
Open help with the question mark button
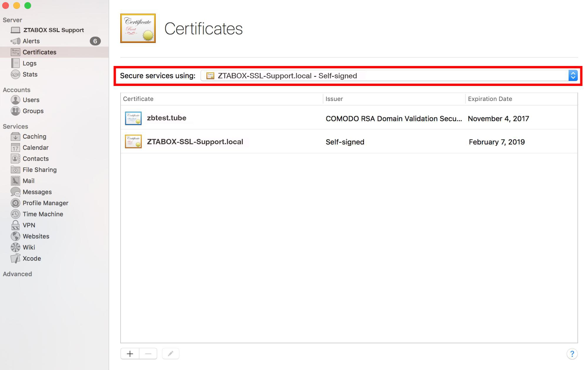(x=572, y=354)
